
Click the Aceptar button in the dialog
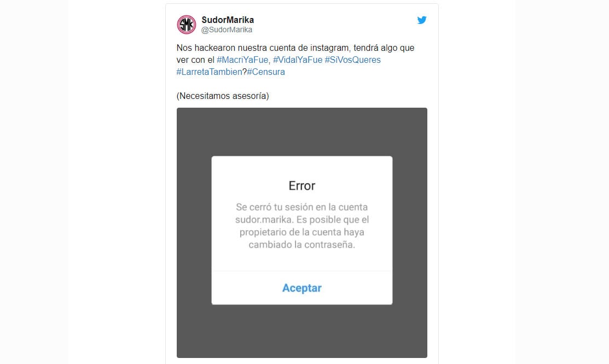(302, 288)
